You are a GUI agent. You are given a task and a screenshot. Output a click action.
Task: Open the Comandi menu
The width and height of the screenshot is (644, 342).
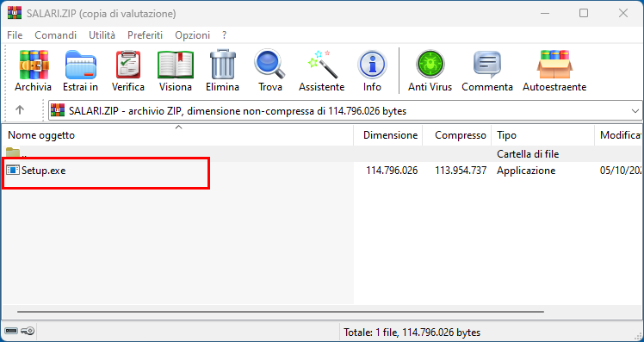pos(55,35)
